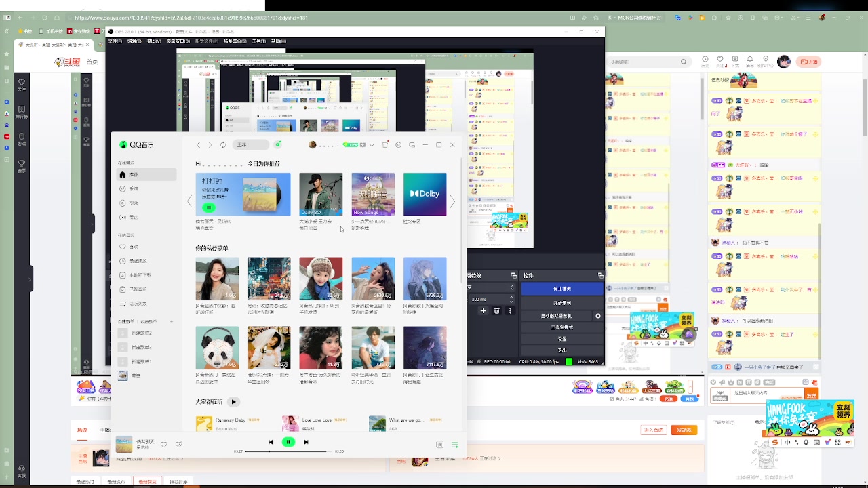Skip to next track in QQ Music

[x=306, y=442]
